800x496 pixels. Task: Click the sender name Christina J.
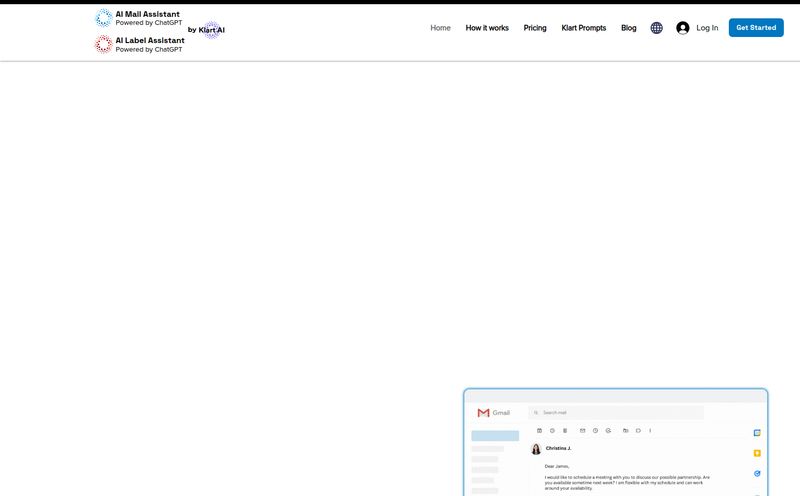click(558, 448)
